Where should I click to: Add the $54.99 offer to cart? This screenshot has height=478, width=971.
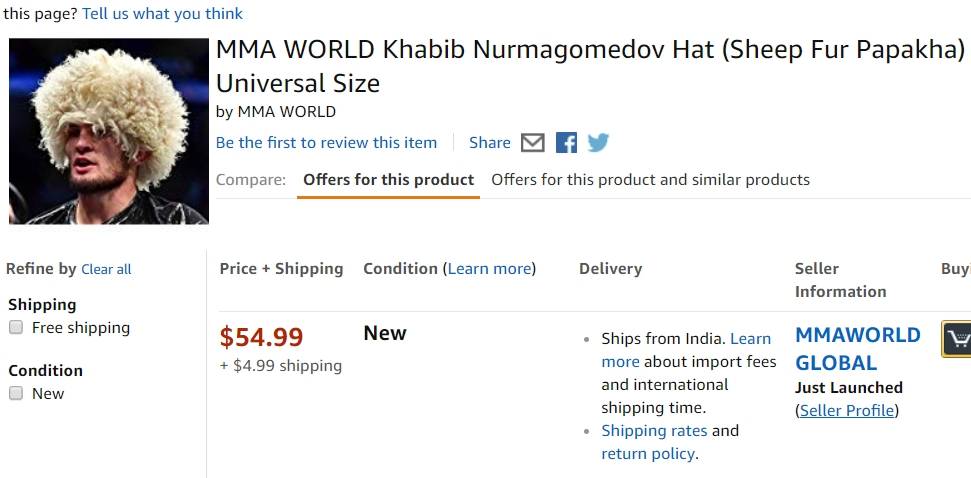pyautogui.click(x=957, y=339)
